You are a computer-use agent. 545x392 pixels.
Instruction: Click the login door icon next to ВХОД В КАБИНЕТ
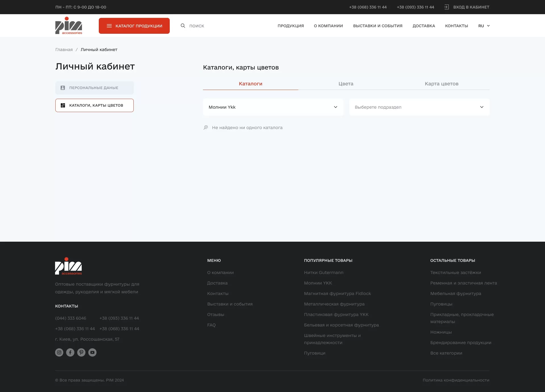click(x=447, y=7)
